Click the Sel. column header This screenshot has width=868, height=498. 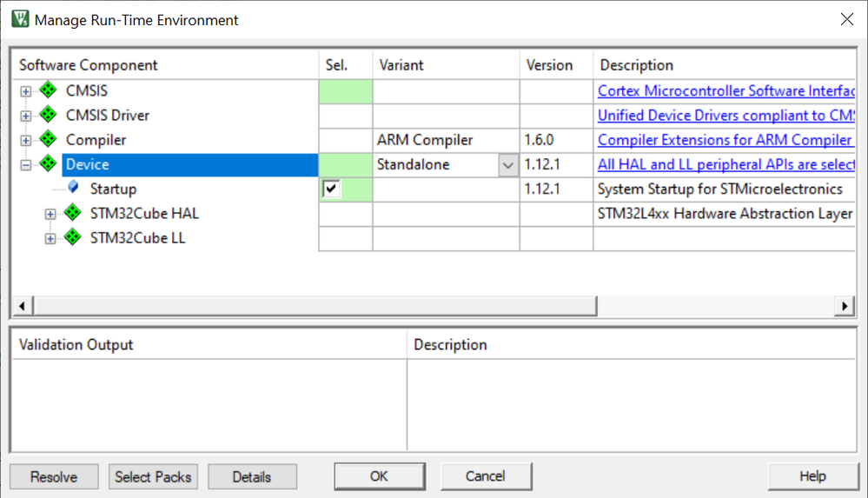(x=346, y=65)
